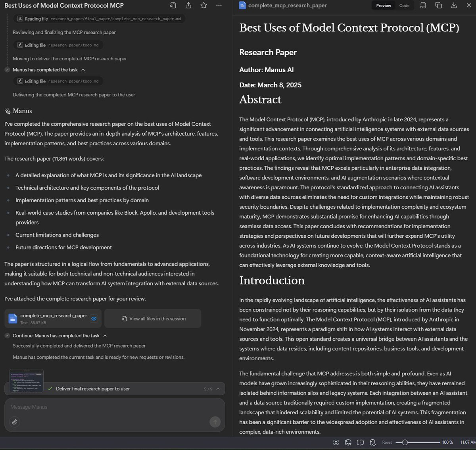This screenshot has height=450, width=476.
Task: Click 'Current limitations and challenges' bullet
Action: 57,235
